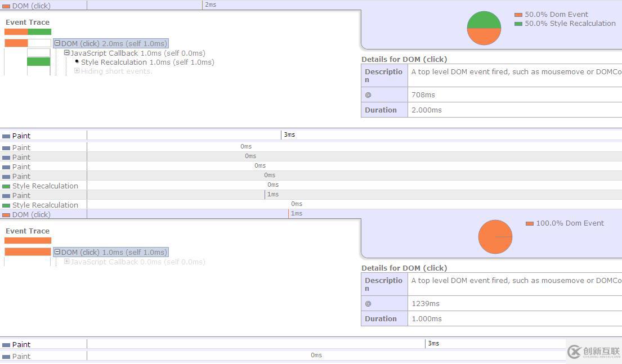This screenshot has width=622, height=364.
Task: Click the 2.000ms duration value
Action: (x=427, y=110)
